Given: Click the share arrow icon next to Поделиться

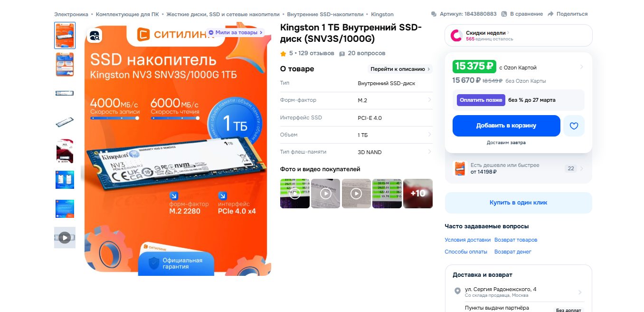Looking at the screenshot, I should tap(550, 14).
